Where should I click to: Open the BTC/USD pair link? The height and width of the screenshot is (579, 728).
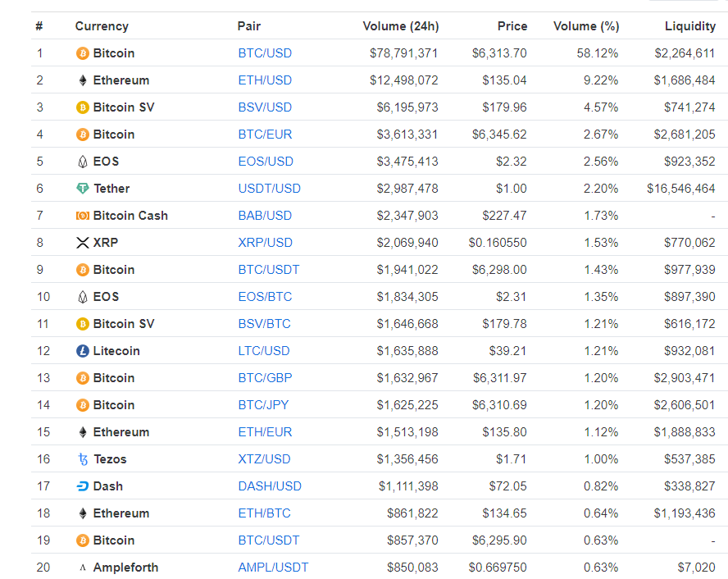(x=265, y=53)
